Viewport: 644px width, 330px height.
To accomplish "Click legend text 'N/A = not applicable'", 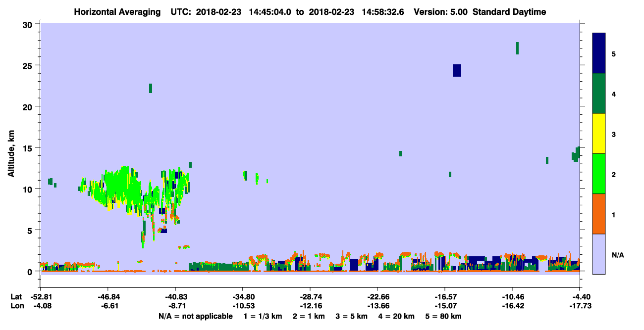I will pos(195,316).
